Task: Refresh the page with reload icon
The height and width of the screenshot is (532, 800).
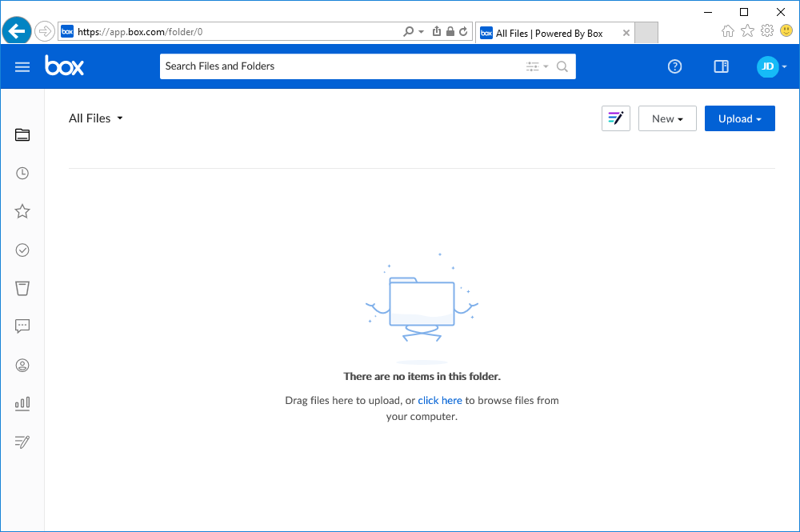Action: [x=463, y=32]
